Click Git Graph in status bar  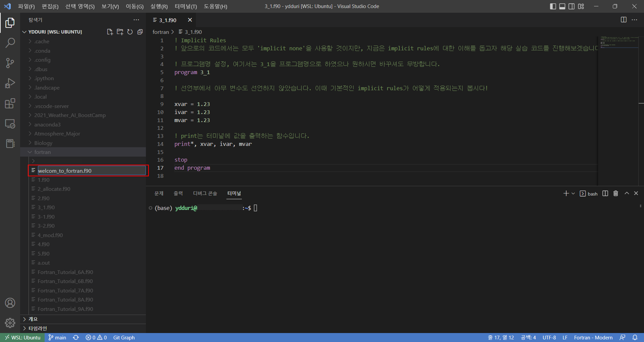pyautogui.click(x=124, y=337)
